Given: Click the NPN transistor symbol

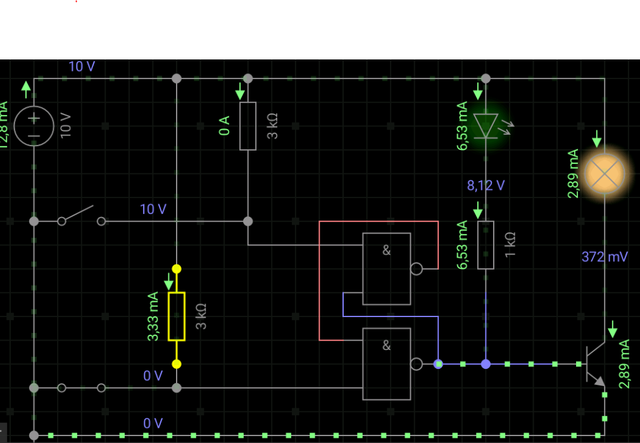Looking at the screenshot, I should click(594, 364).
